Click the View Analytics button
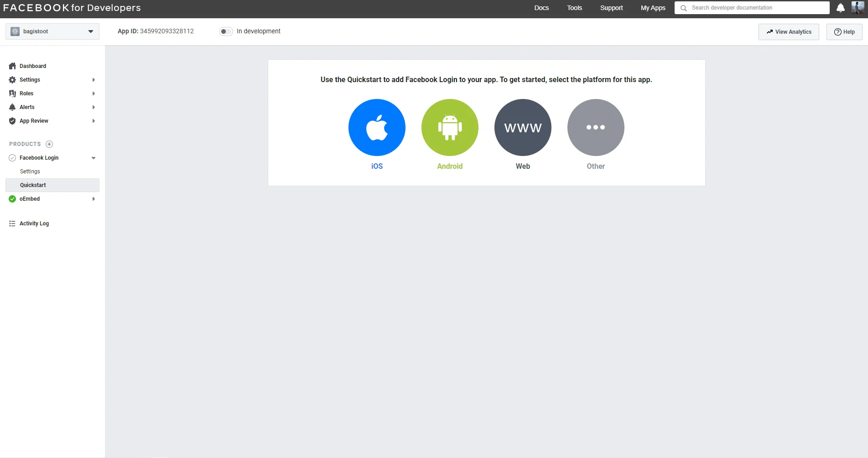Image resolution: width=868 pixels, height=458 pixels. [789, 32]
